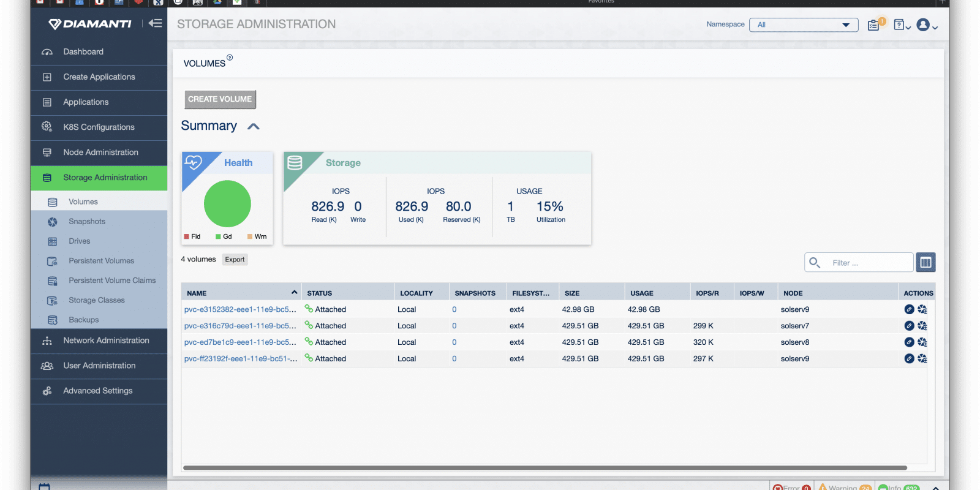Open Advanced Settings in the sidebar
This screenshot has width=980, height=490.
click(x=99, y=391)
